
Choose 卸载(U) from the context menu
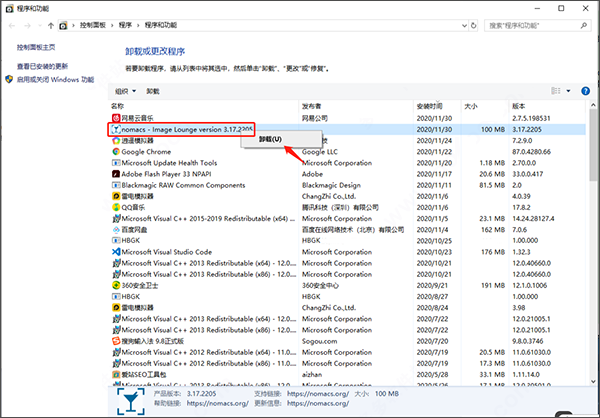(281, 139)
